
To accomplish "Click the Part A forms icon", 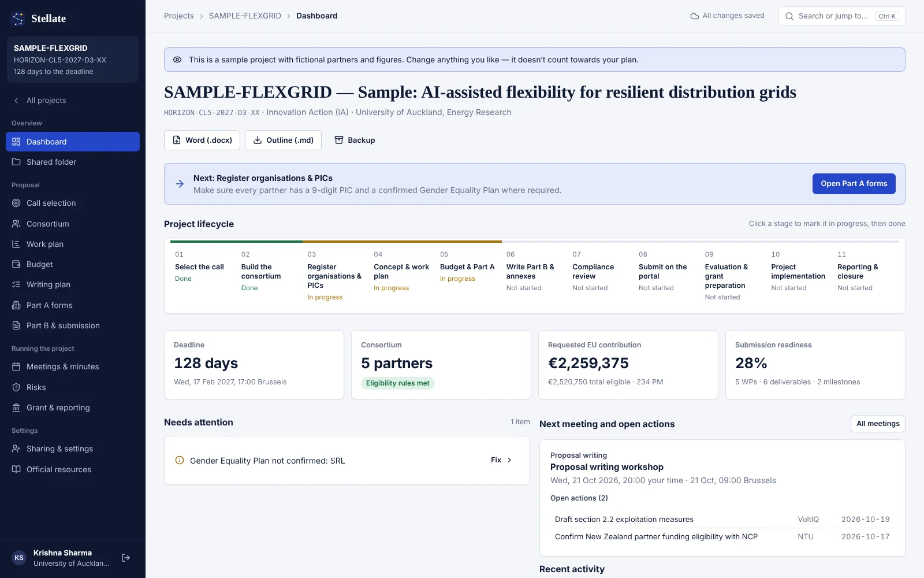I will coord(16,305).
